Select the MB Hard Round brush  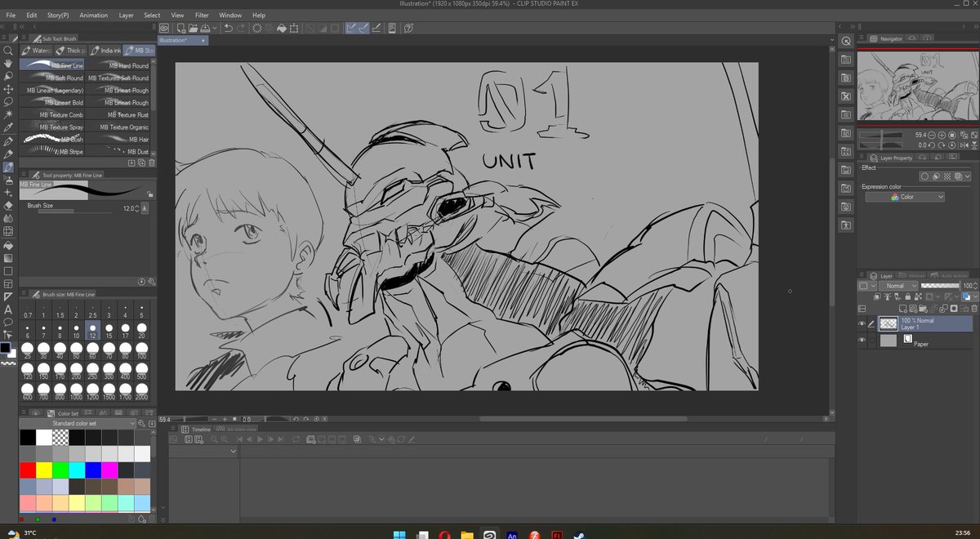[119, 65]
